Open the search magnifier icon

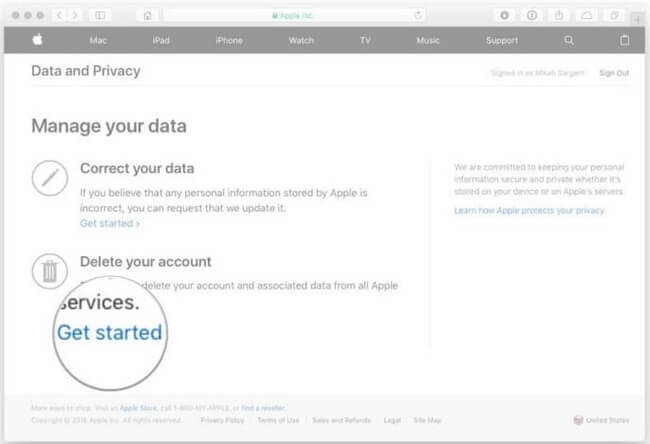569,40
